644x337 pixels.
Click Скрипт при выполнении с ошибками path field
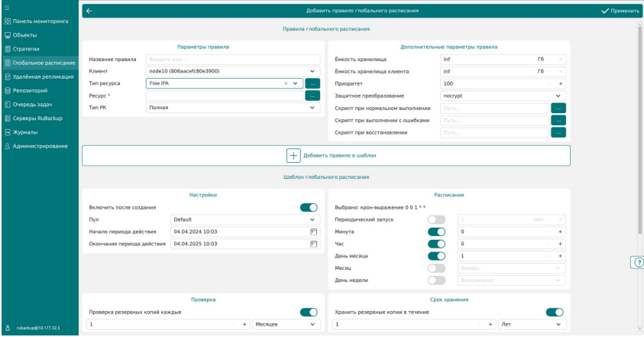495,121
